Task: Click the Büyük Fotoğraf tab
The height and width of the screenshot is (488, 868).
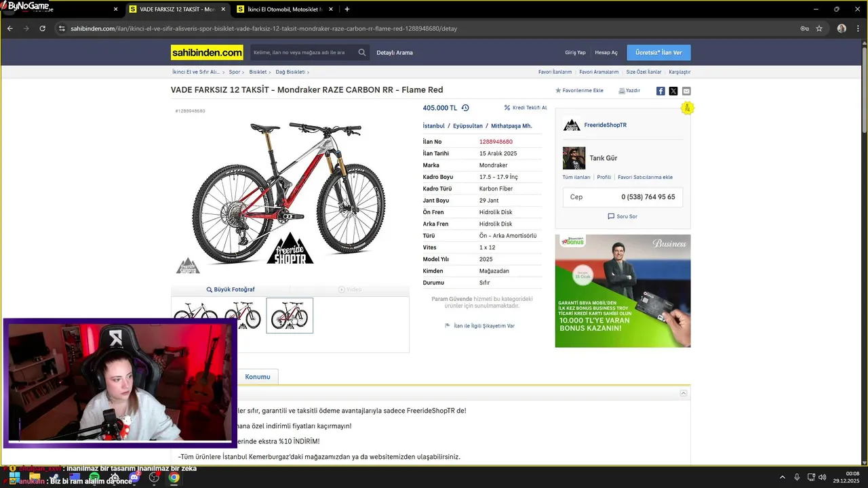Action: click(x=231, y=289)
